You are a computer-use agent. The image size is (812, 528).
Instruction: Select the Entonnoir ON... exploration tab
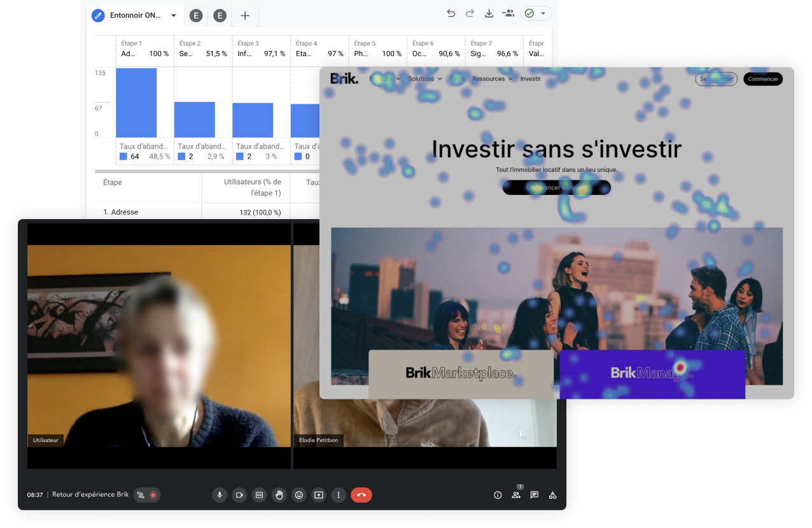tap(135, 15)
